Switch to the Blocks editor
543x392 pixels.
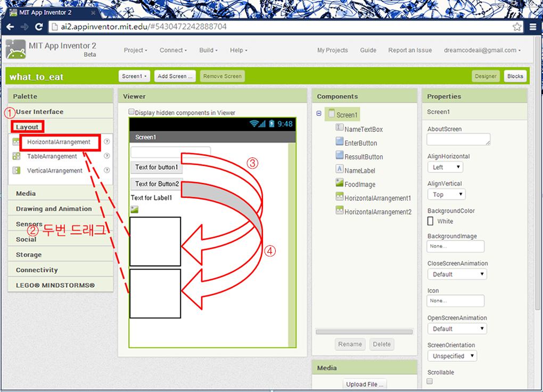coord(515,76)
